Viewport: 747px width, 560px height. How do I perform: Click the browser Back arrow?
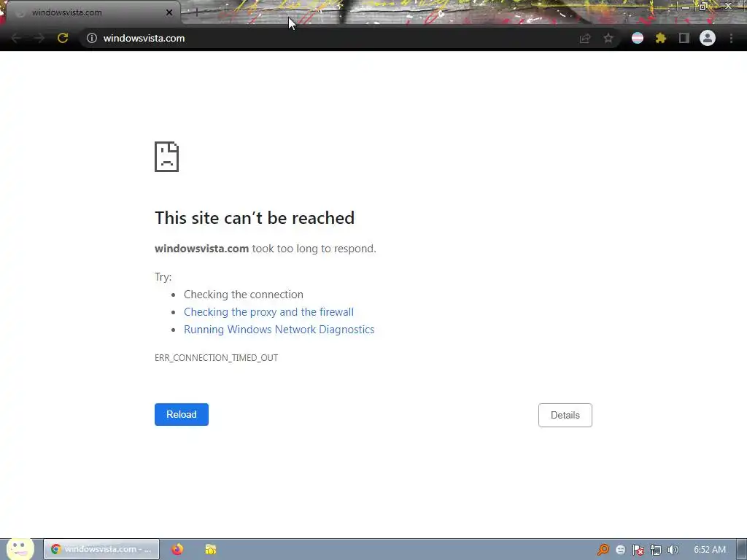point(16,38)
